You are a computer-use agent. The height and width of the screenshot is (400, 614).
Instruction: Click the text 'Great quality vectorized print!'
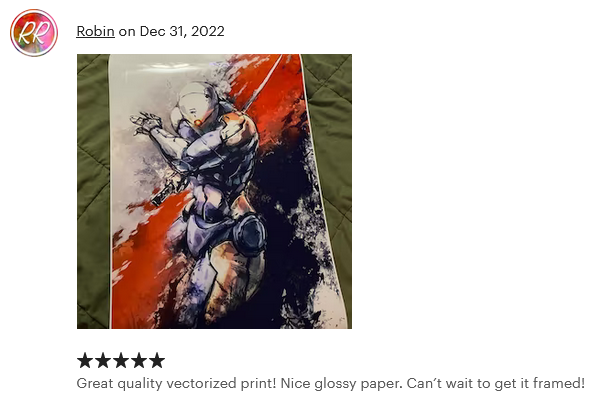click(x=177, y=383)
